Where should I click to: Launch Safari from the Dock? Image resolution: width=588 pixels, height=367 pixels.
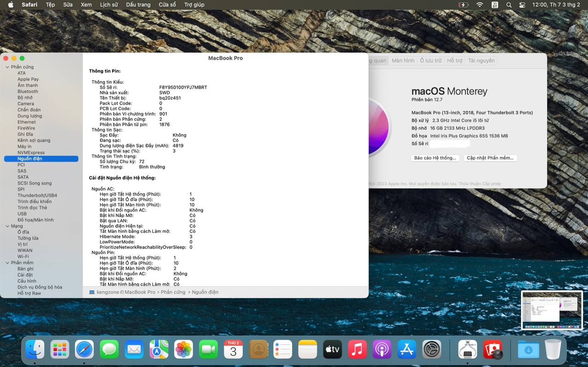click(85, 350)
